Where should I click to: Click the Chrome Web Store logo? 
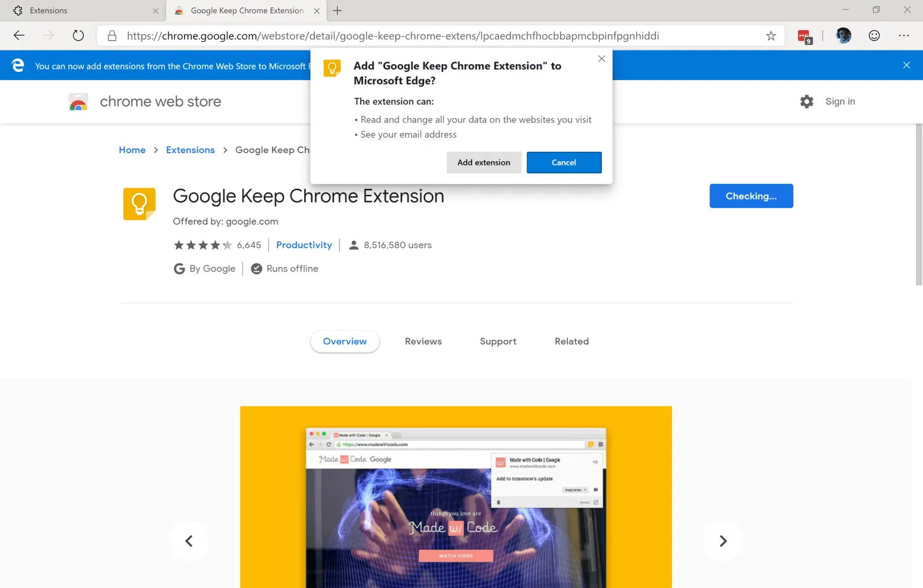click(79, 101)
